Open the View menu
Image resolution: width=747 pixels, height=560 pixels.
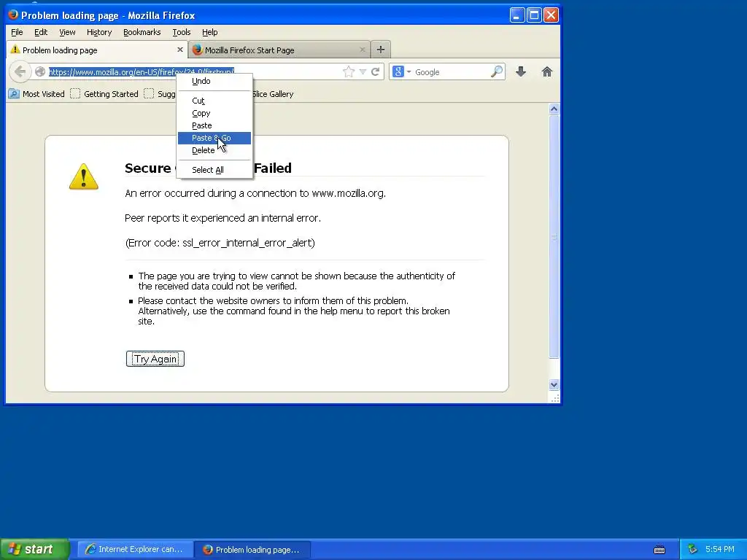coord(67,32)
